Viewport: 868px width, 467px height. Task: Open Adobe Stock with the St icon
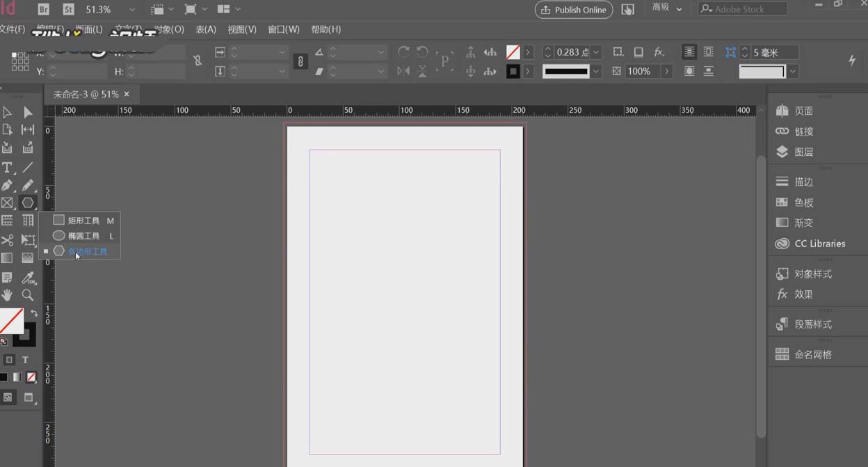[68, 10]
